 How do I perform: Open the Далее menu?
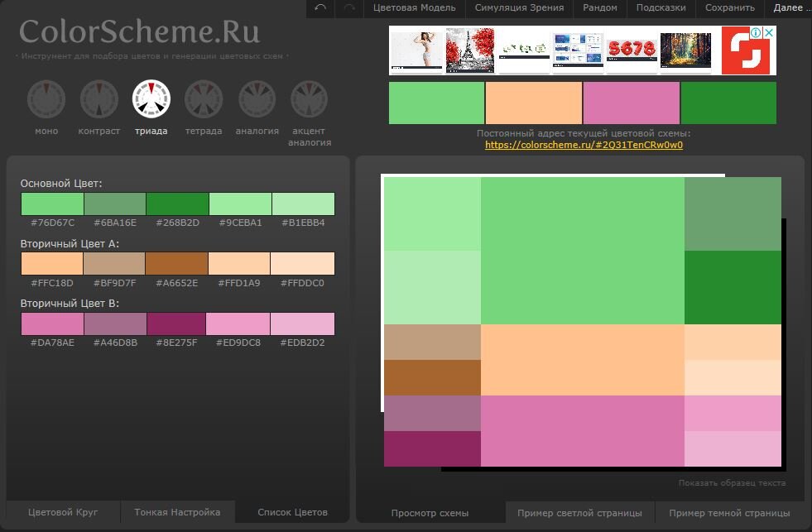click(790, 7)
